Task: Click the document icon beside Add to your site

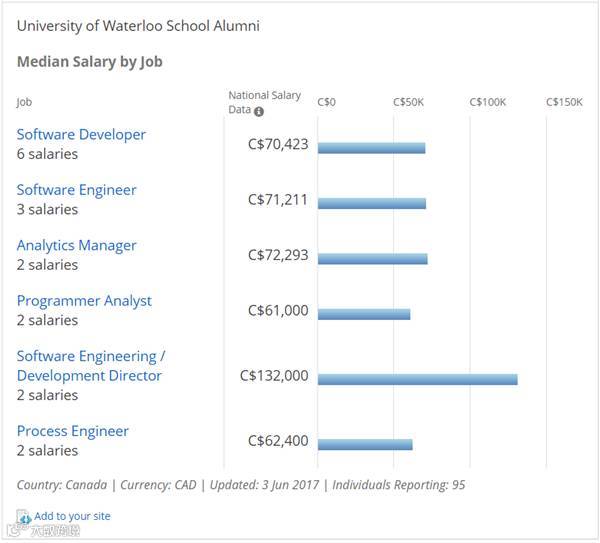Action: click(25, 517)
